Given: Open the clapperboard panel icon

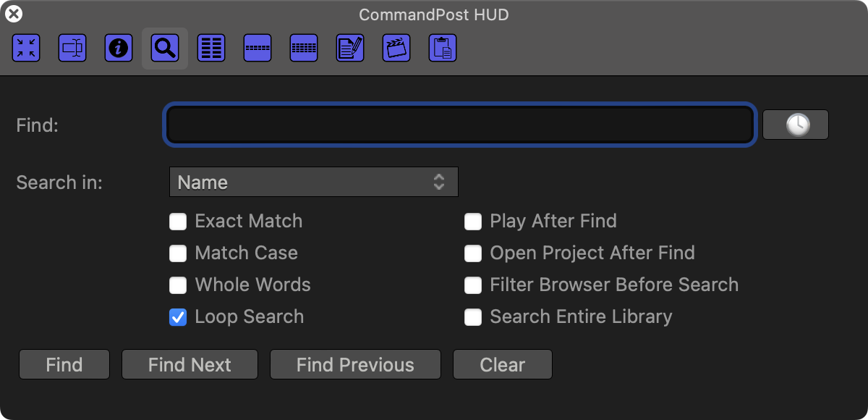Looking at the screenshot, I should click(x=396, y=49).
